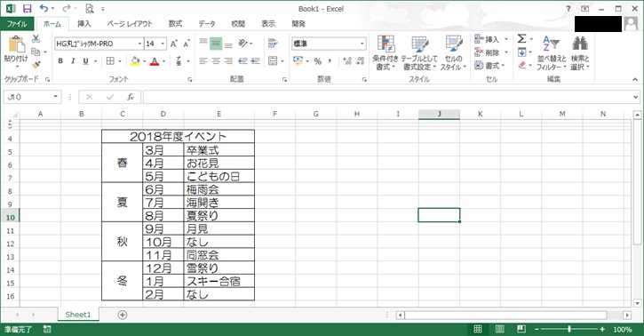Switch to the ページレイアウト tab
The image size is (644, 336).
coord(130,24)
